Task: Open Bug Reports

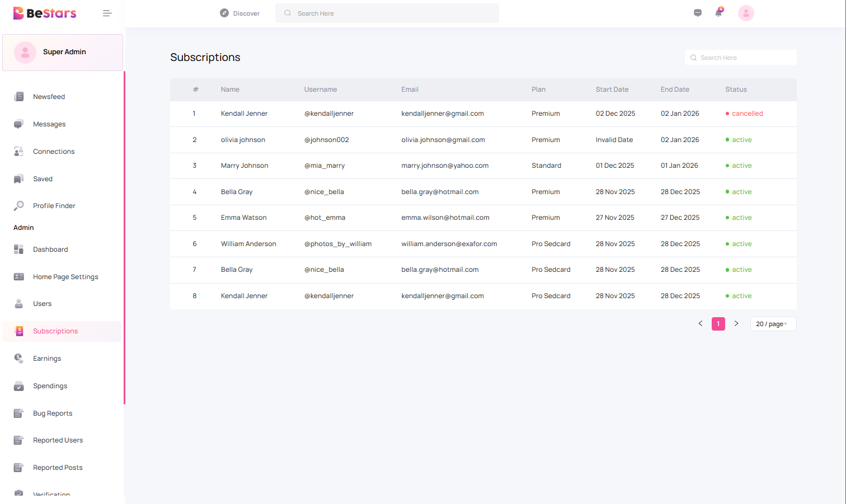Action: (53, 413)
